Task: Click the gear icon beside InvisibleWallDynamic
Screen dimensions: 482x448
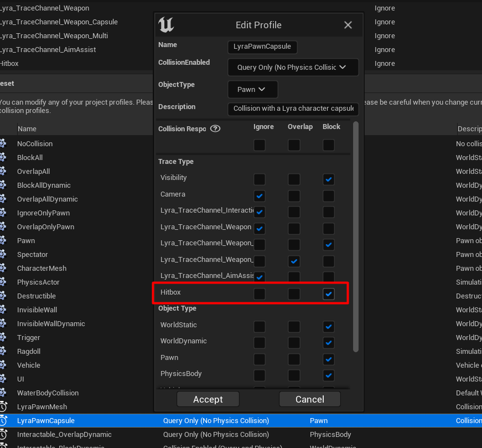Action: (3, 323)
